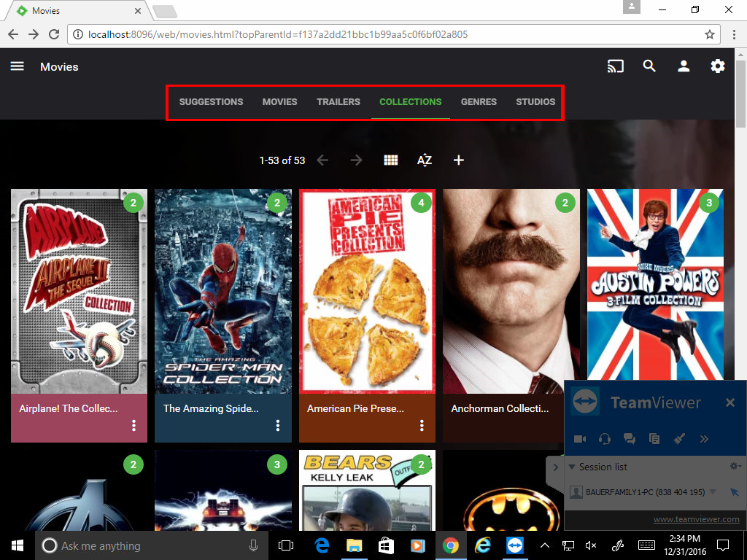Image resolution: width=747 pixels, height=560 pixels.
Task: Open the Austin Powers 3-Film collection poster
Action: point(655,284)
